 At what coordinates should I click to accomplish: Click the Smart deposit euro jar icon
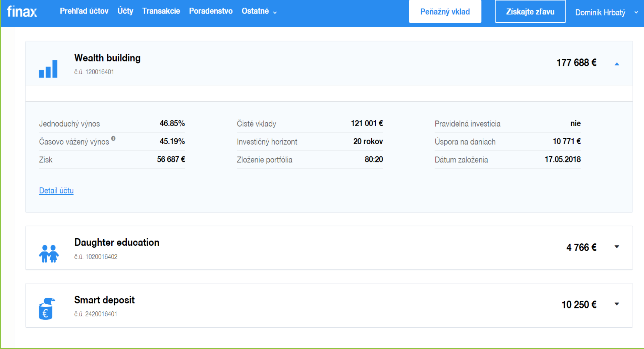tap(47, 309)
